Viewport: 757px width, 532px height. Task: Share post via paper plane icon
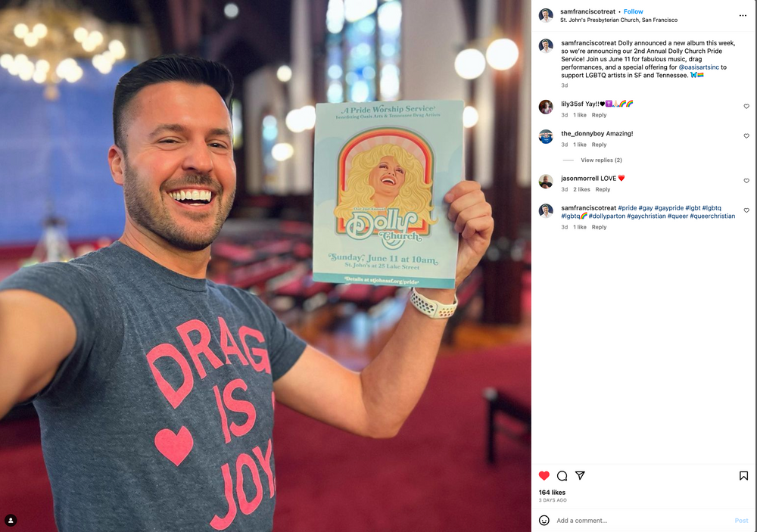pos(581,475)
